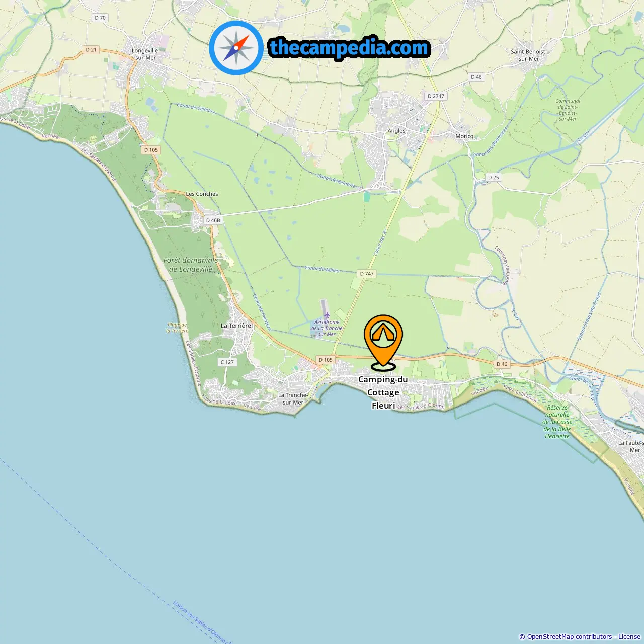Image resolution: width=644 pixels, height=644 pixels.
Task: Open the License link
Action: (629, 636)
